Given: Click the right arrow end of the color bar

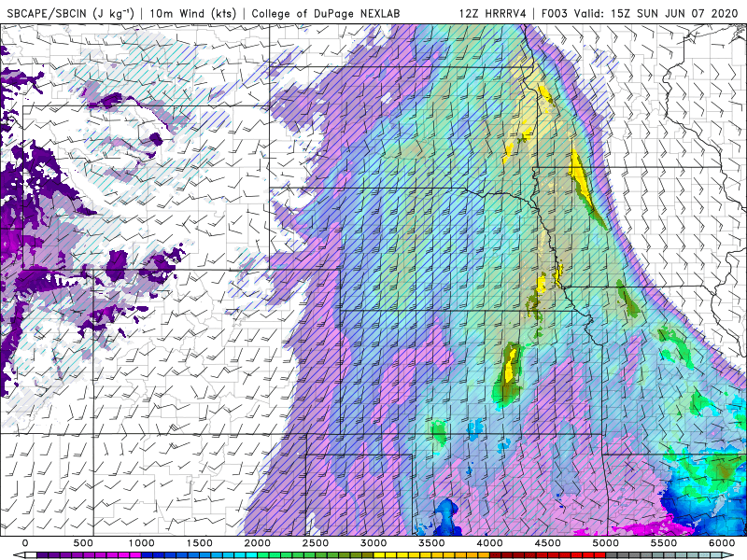Looking at the screenshot, I should tap(728, 554).
